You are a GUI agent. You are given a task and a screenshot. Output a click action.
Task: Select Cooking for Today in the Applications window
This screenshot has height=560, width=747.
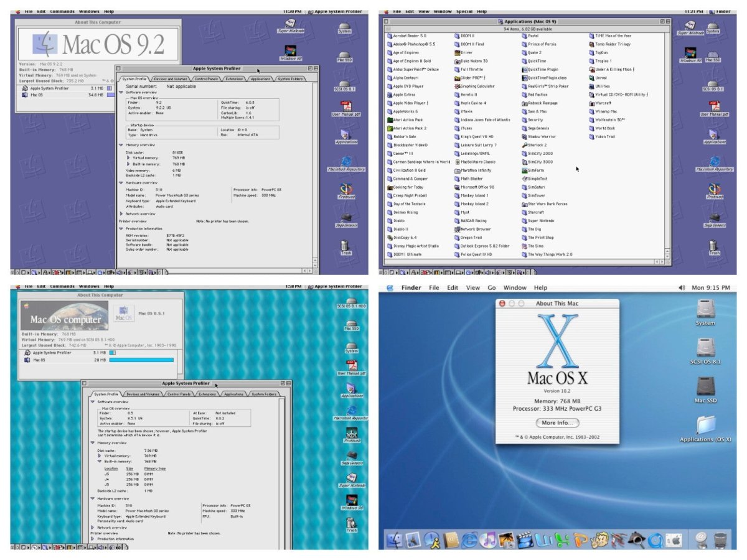[405, 187]
